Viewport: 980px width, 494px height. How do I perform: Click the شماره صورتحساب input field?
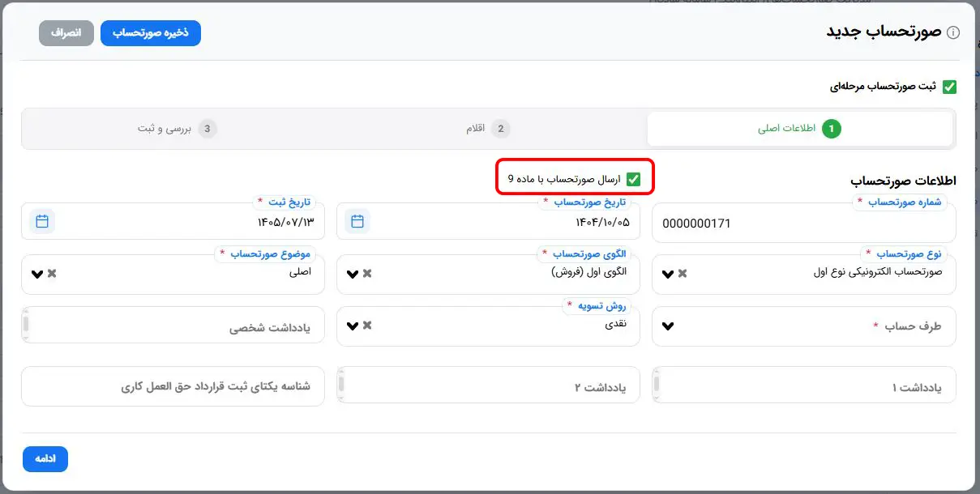tap(804, 222)
